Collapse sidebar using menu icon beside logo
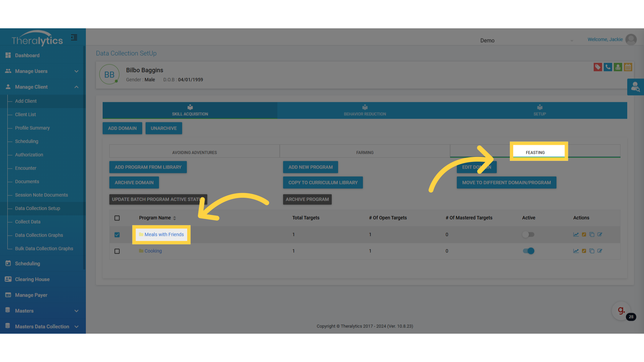 click(74, 38)
